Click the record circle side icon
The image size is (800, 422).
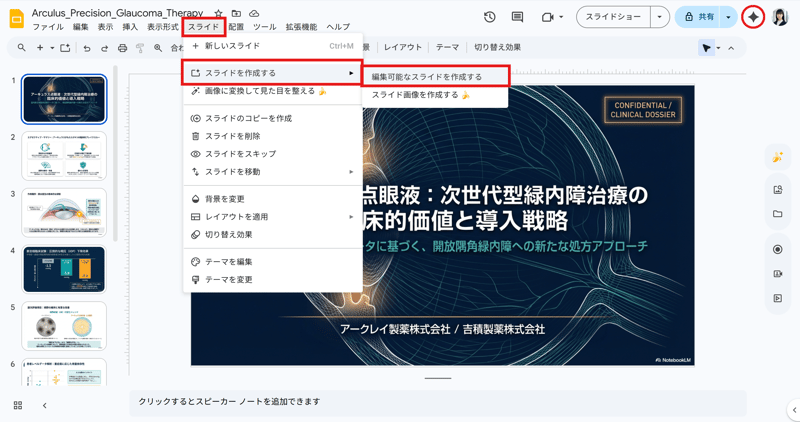pyautogui.click(x=778, y=249)
